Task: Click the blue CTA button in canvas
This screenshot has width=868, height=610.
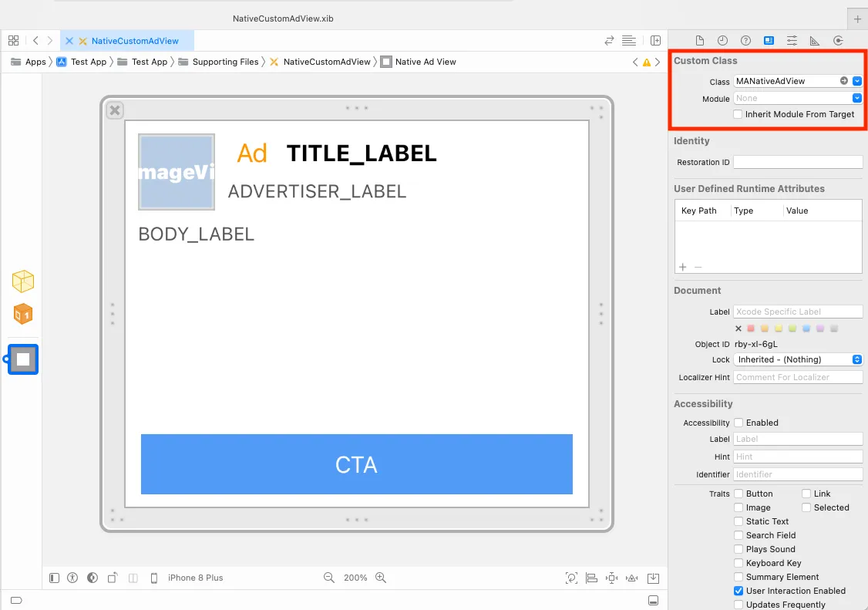Action: 356,464
